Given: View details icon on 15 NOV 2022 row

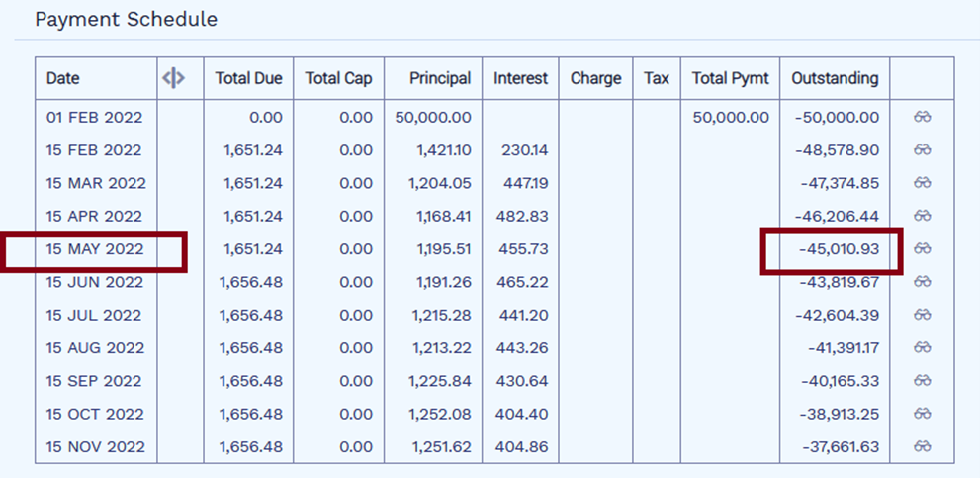Looking at the screenshot, I should coord(922,446).
